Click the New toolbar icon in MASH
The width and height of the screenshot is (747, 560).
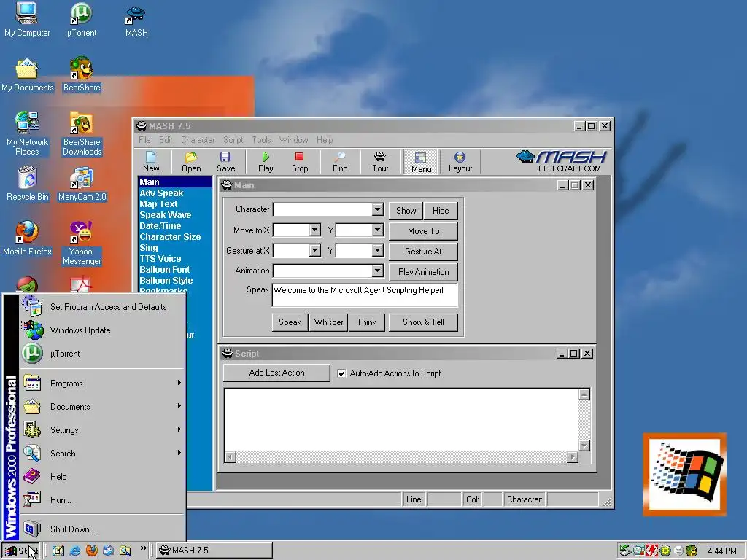151,162
